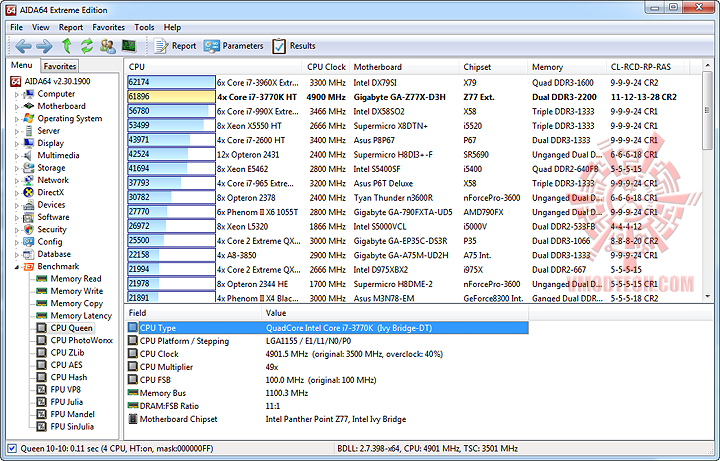Screen dimensions: 720x461
Task: Open the CPU Hash benchmark
Action: [x=62, y=377]
